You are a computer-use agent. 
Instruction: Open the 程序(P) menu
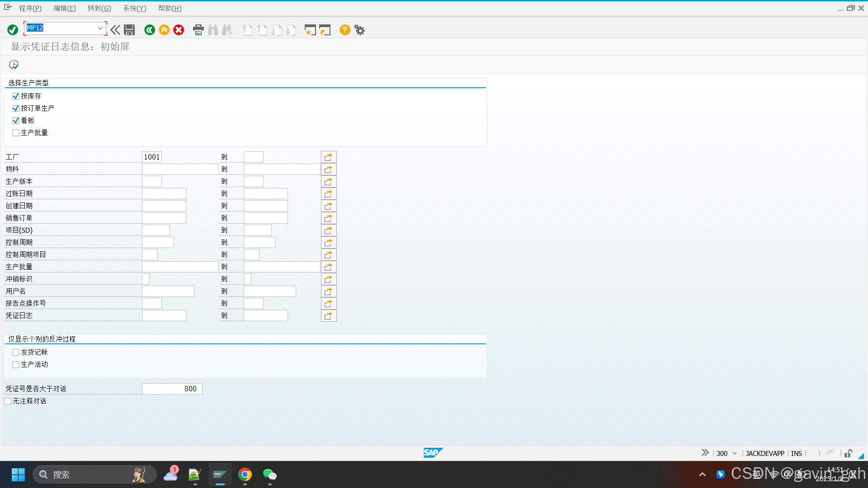30,8
